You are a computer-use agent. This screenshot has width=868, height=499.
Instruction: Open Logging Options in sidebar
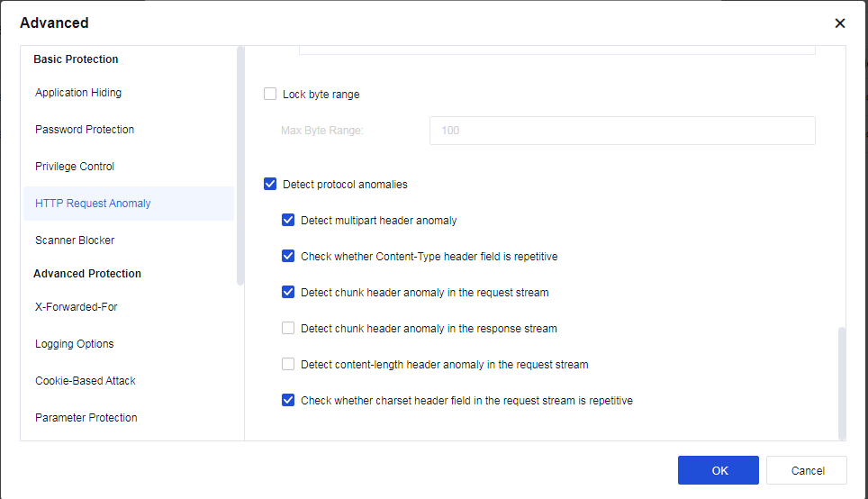[75, 344]
